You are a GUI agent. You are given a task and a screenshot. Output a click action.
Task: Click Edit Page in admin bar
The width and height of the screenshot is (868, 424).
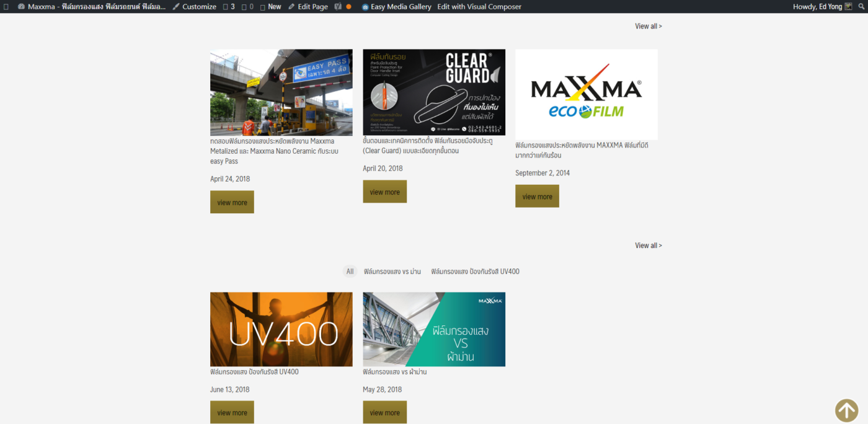(308, 7)
